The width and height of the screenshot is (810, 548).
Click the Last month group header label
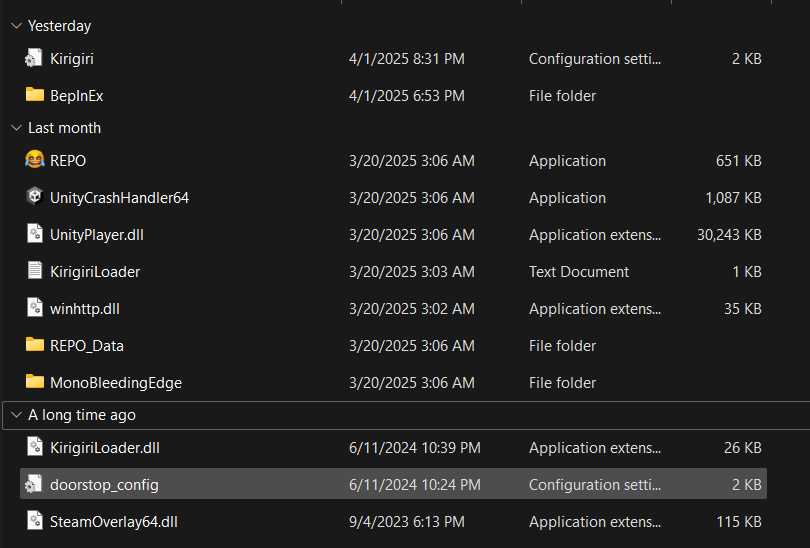tap(64, 128)
